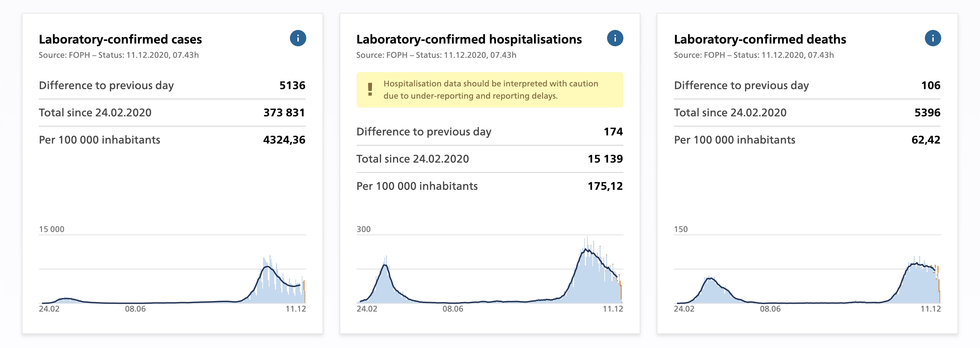The width and height of the screenshot is (980, 348).
Task: Open info icon for Laboratory-confirmed deaths
Action: 932,38
